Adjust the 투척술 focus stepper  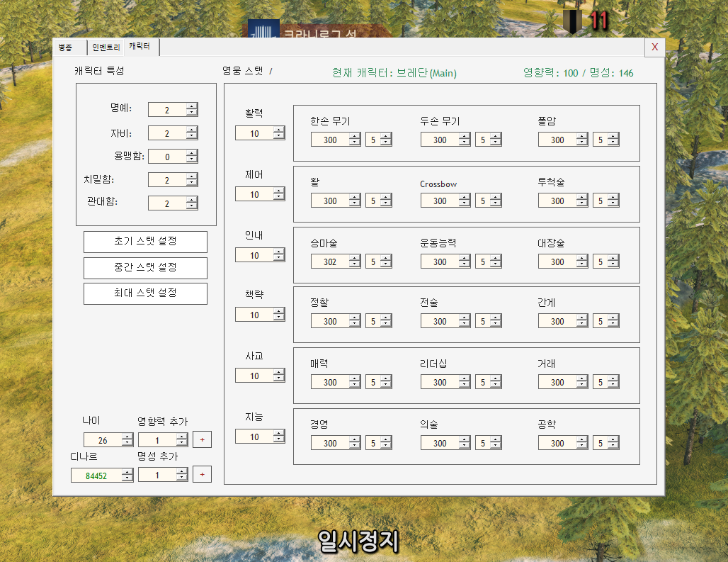click(x=613, y=200)
